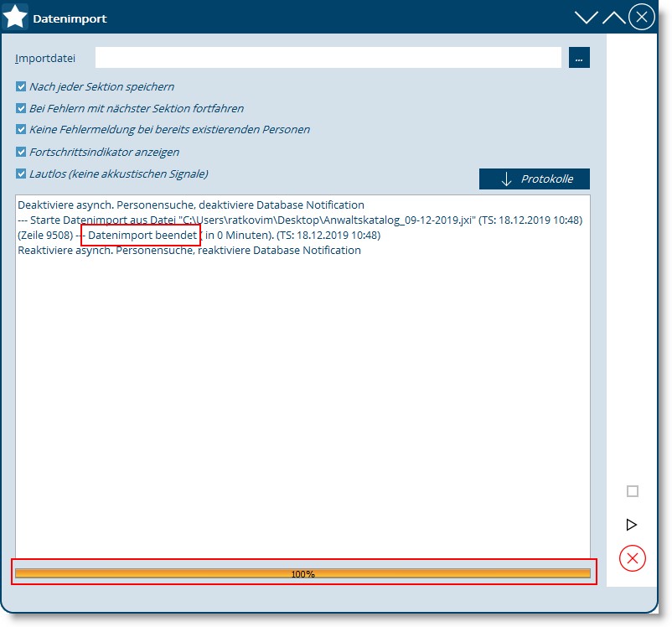This screenshot has width=672, height=627.
Task: Open file browser with the '...' button
Action: tap(579, 57)
